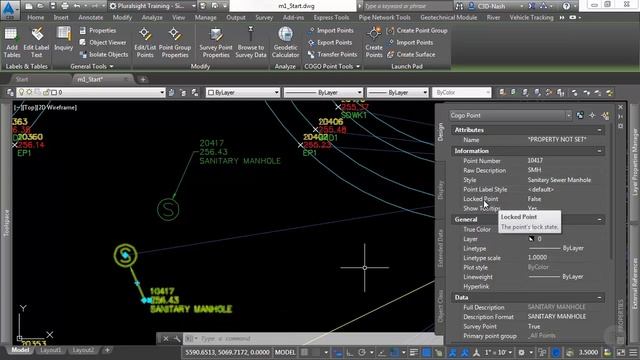The width and height of the screenshot is (640, 360).
Task: Click Browse to Survey Data
Action: coord(251,42)
